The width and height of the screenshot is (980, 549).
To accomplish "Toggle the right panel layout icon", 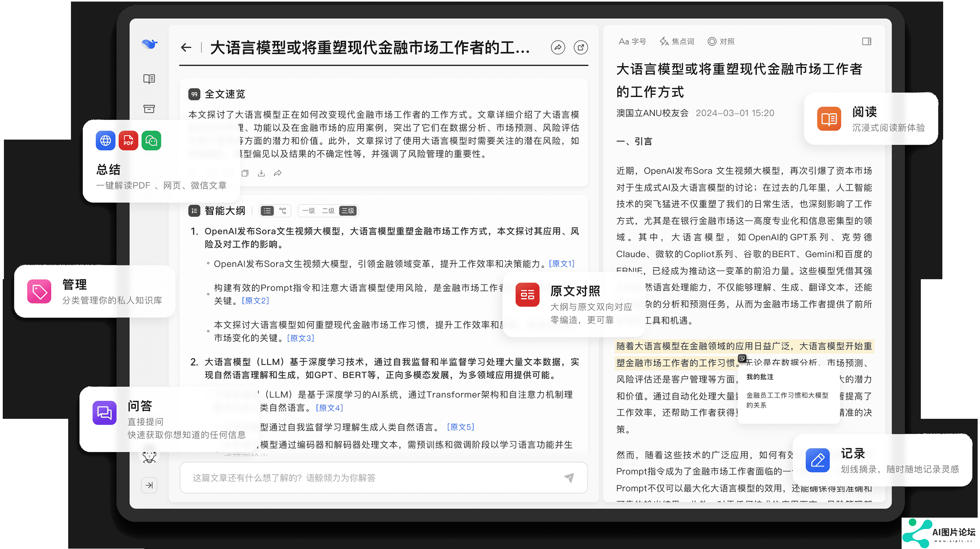I will coord(867,42).
